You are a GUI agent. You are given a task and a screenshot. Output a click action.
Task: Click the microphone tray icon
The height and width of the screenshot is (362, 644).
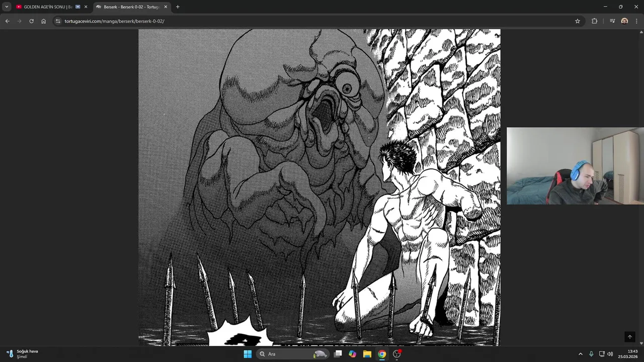click(591, 354)
